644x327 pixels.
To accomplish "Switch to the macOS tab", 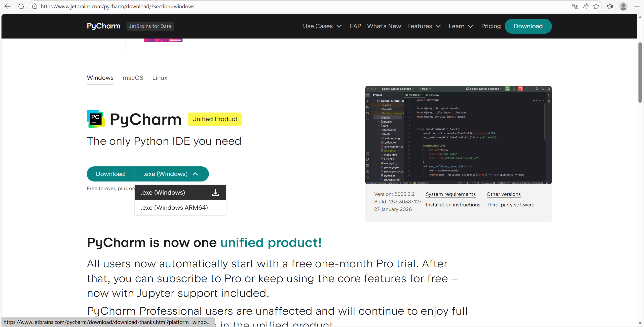I will click(133, 78).
